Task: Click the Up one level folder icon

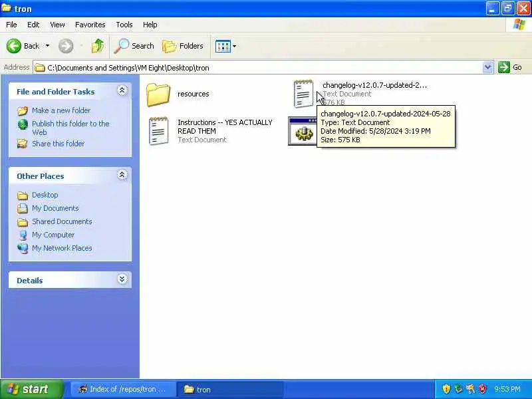Action: pyautogui.click(x=98, y=46)
